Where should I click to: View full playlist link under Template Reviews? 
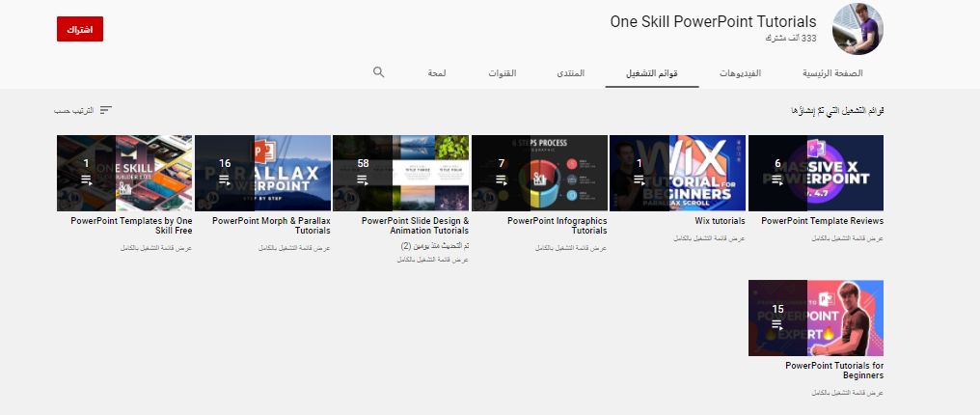(848, 238)
